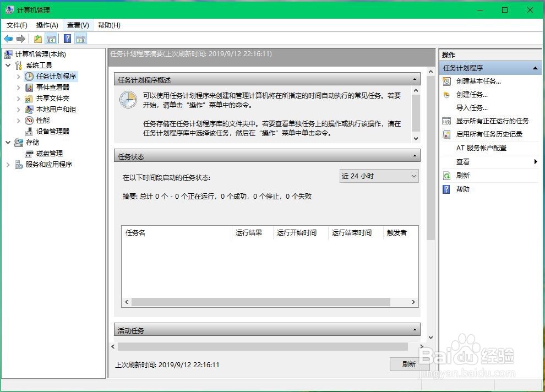545x392 pixels.
Task: Click the 任务名 column header
Action: (x=177, y=233)
